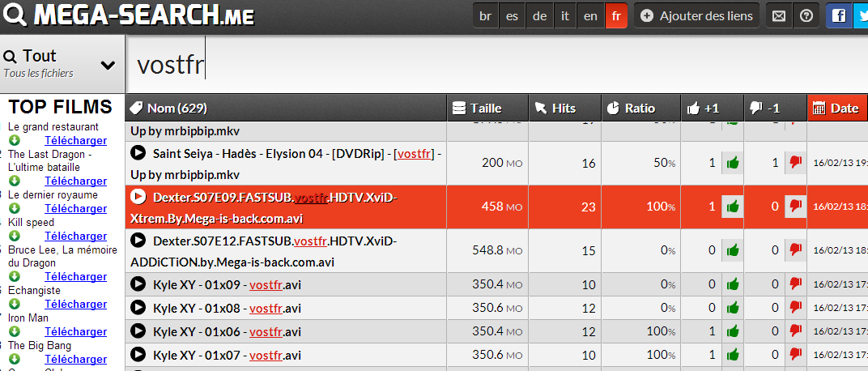This screenshot has height=371, width=868.
Task: Play icon for Kyle XY 01x06
Action: 138,330
